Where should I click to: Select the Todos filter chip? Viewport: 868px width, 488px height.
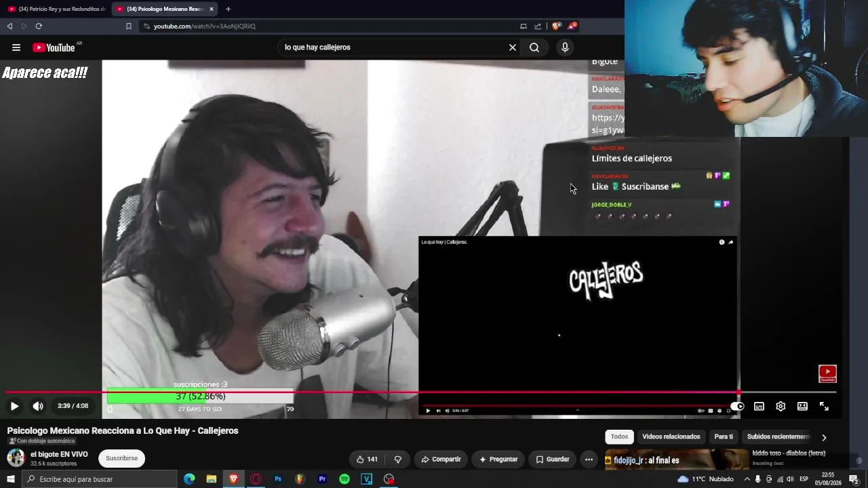click(619, 436)
